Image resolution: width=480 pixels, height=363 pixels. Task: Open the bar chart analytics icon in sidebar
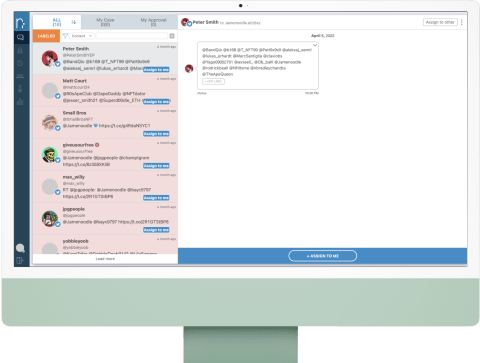(20, 101)
